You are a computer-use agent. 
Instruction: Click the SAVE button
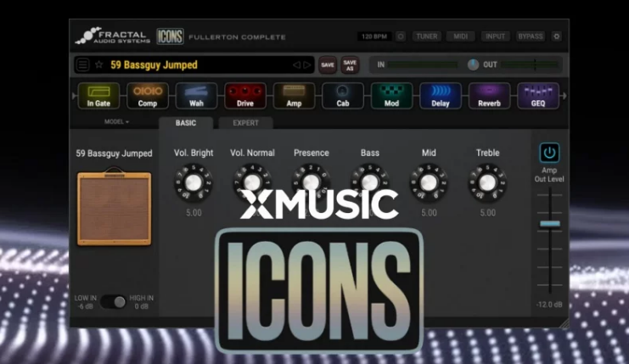(x=328, y=65)
